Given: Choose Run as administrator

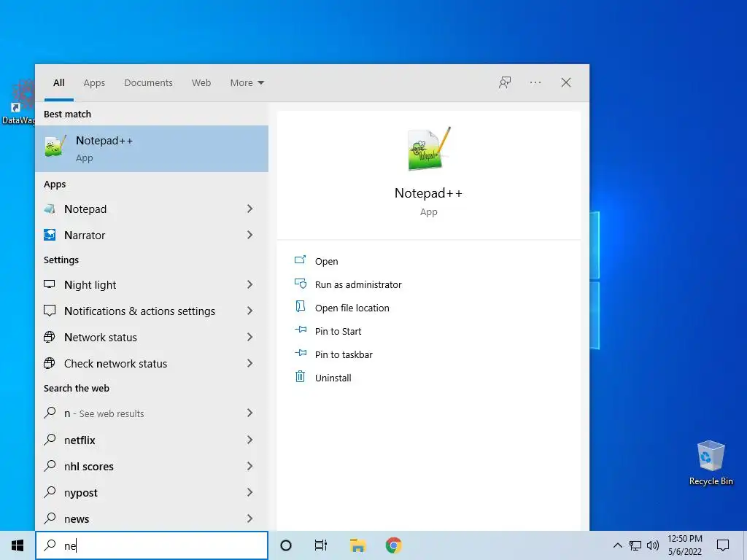Looking at the screenshot, I should click(358, 284).
